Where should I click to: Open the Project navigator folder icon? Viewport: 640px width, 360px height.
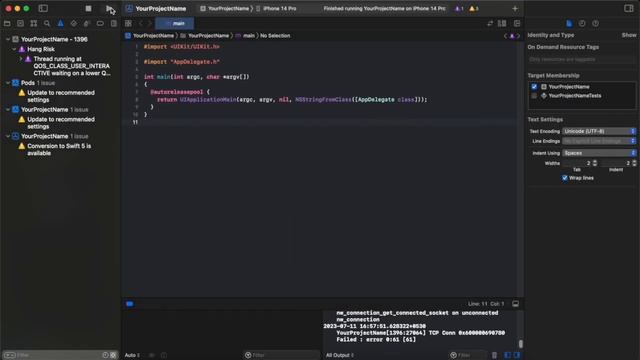(7, 24)
